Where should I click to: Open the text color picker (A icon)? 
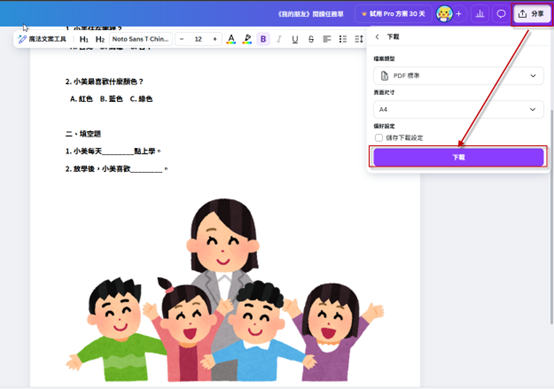point(231,39)
